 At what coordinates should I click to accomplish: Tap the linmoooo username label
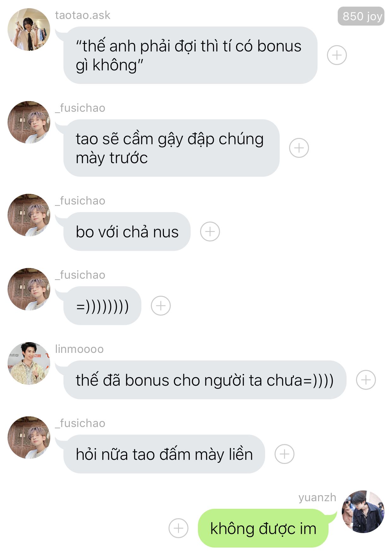click(x=79, y=349)
